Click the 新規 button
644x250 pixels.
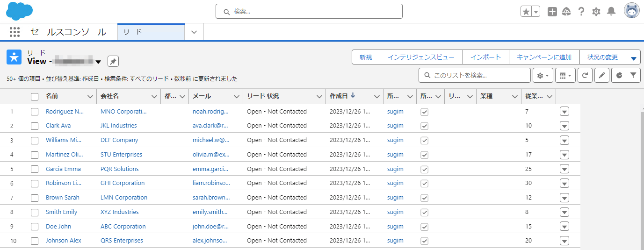click(x=366, y=57)
